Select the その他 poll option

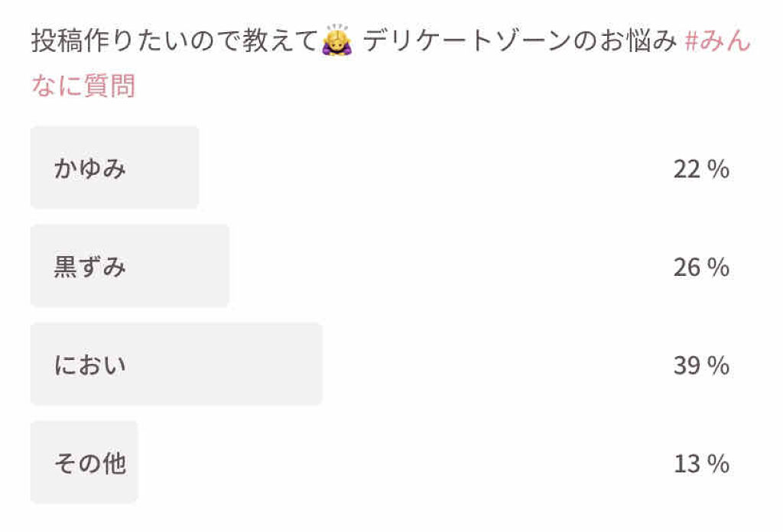point(379,462)
